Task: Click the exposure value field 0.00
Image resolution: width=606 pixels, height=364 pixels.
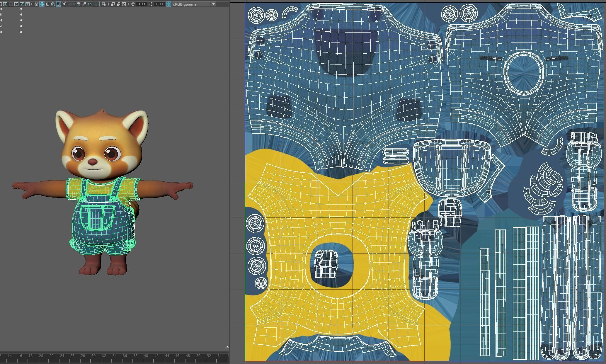Action: tap(142, 4)
